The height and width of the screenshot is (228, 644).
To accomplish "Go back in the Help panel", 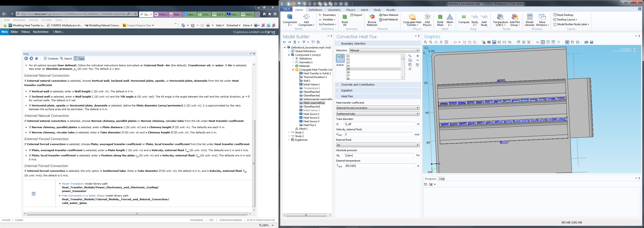I will click(26, 59).
